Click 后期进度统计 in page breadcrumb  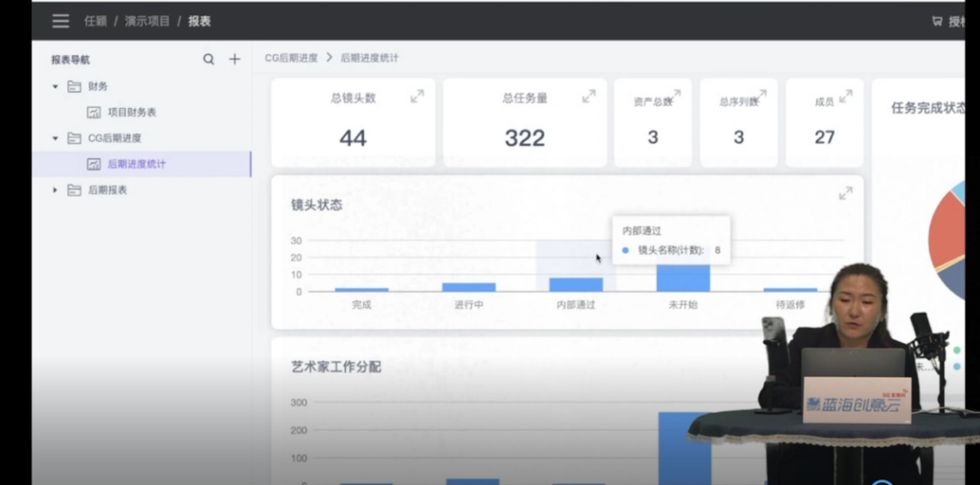click(369, 58)
